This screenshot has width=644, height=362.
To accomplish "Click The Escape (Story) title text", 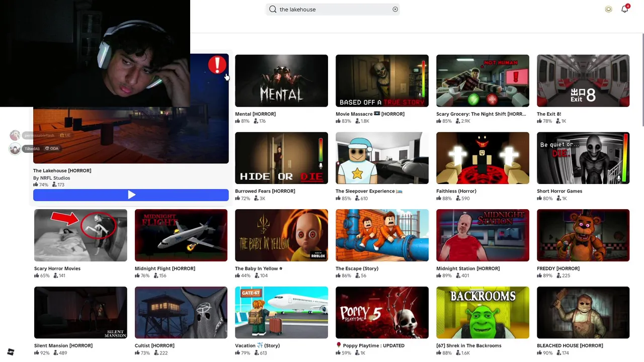I will 357,268.
